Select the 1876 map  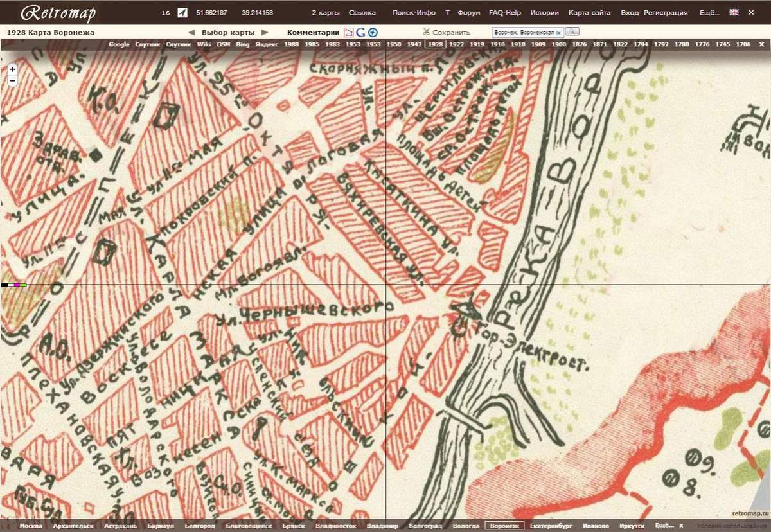(x=580, y=44)
